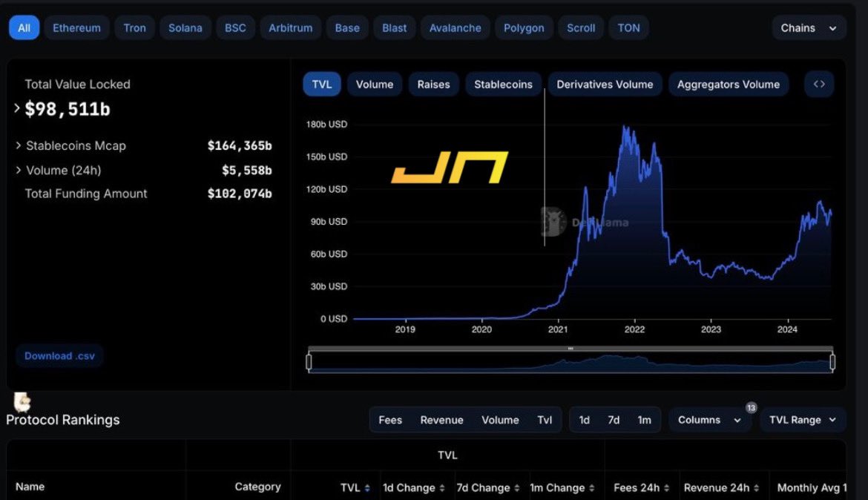The width and height of the screenshot is (868, 500).
Task: Click the Columns count badge 13
Action: [x=751, y=408]
